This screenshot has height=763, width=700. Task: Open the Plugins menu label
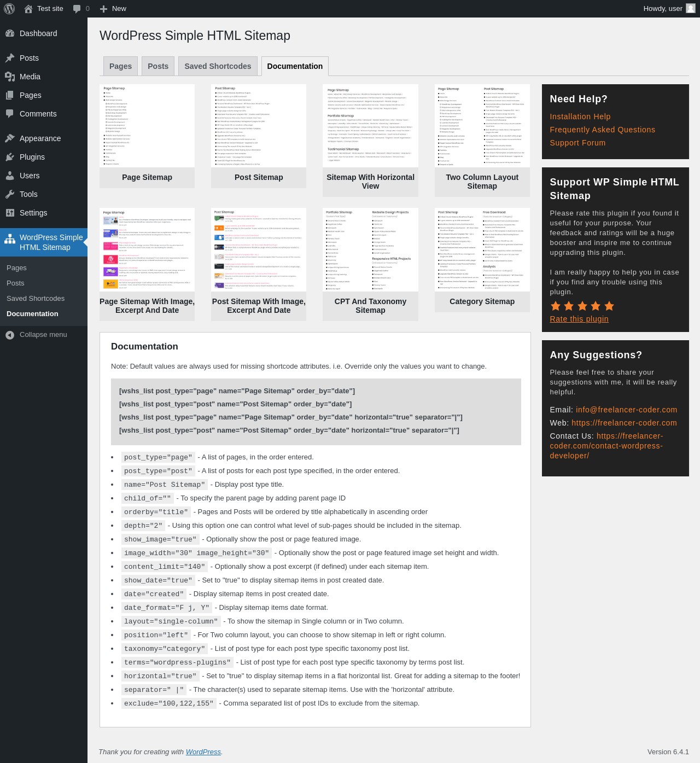pyautogui.click(x=32, y=157)
